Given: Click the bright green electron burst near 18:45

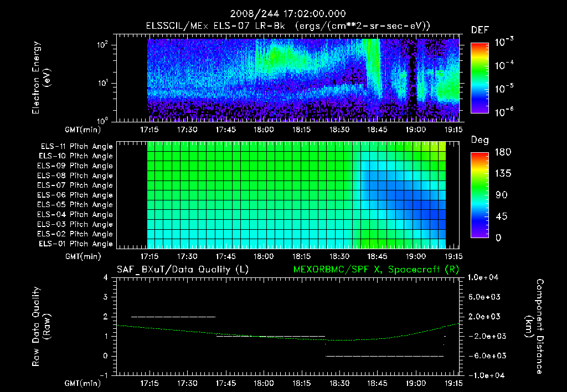Looking at the screenshot, I should [373, 67].
